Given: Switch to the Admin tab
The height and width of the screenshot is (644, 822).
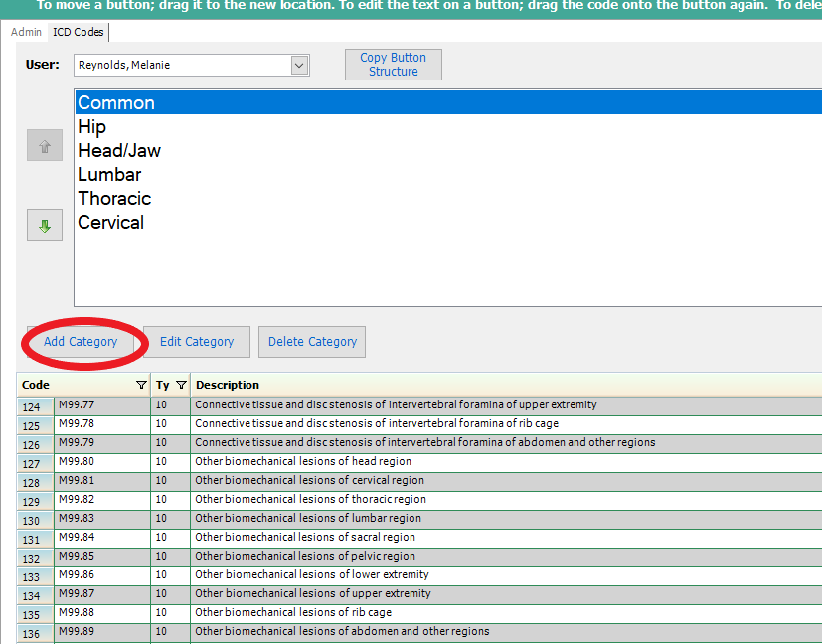Looking at the screenshot, I should click(26, 32).
